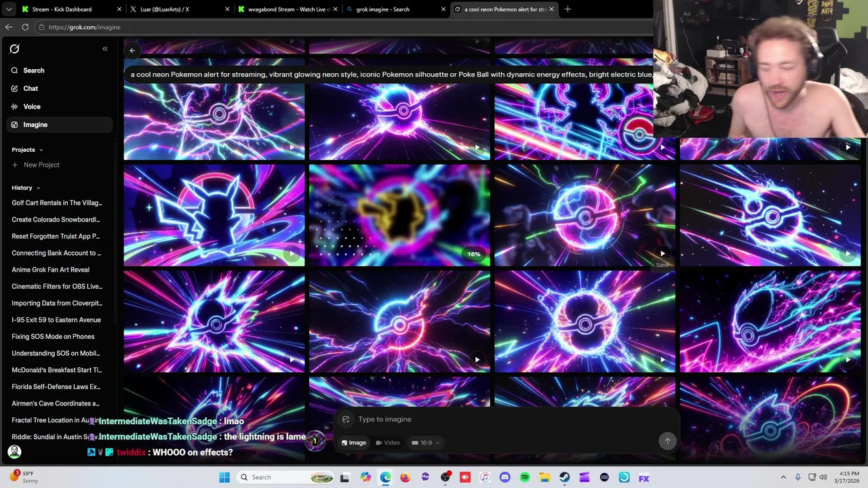Click the browser back button

click(x=9, y=27)
